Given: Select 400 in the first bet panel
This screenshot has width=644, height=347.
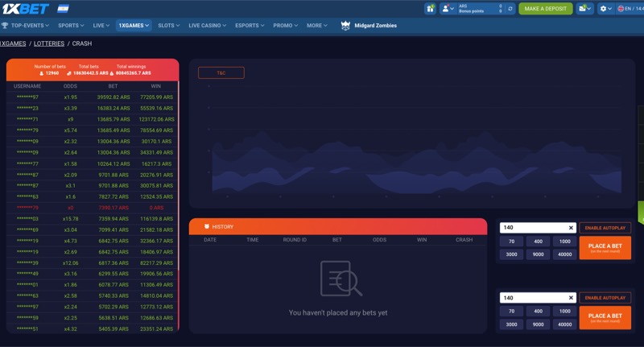Looking at the screenshot, I should tap(538, 242).
